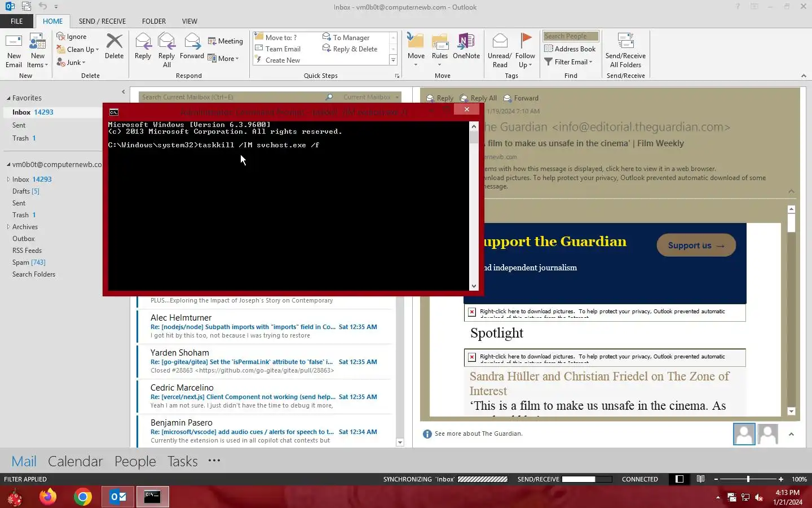Screen dimensions: 812x508
Task: Delete the selected message
Action: 114,46
